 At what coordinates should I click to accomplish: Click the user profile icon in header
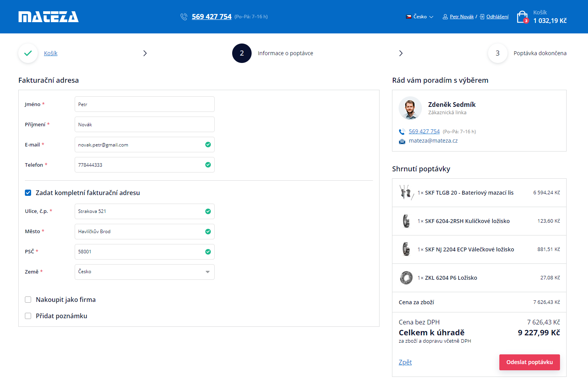pyautogui.click(x=445, y=17)
